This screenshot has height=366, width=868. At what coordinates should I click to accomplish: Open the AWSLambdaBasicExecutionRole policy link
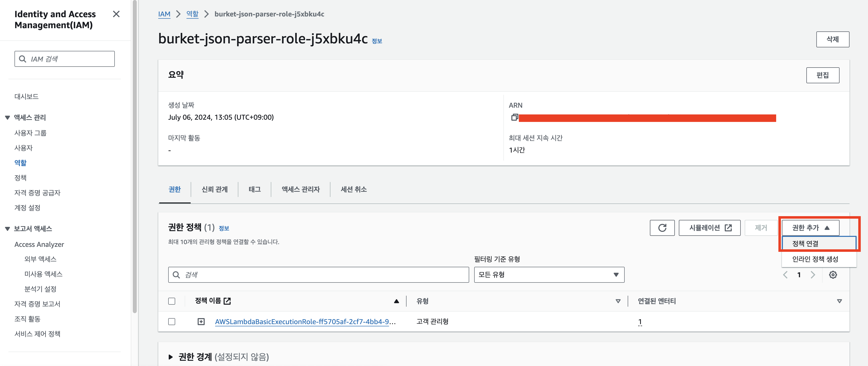click(x=301, y=322)
